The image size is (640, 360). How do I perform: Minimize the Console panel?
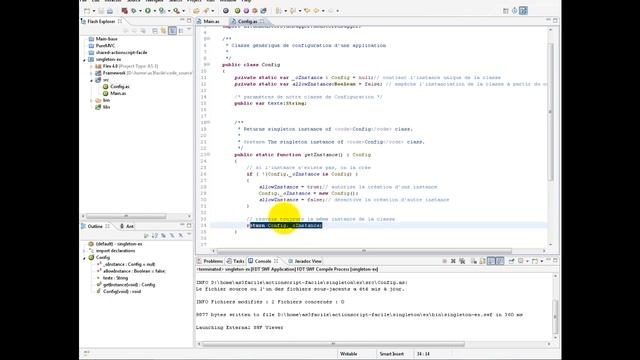(x=548, y=260)
